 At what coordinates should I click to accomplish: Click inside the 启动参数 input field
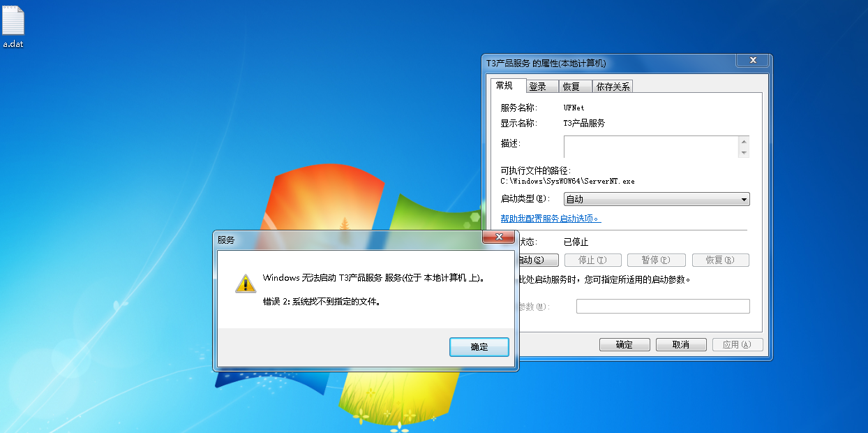[663, 306]
